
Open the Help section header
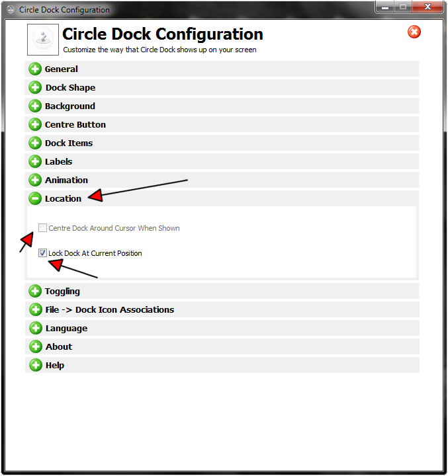click(x=54, y=366)
